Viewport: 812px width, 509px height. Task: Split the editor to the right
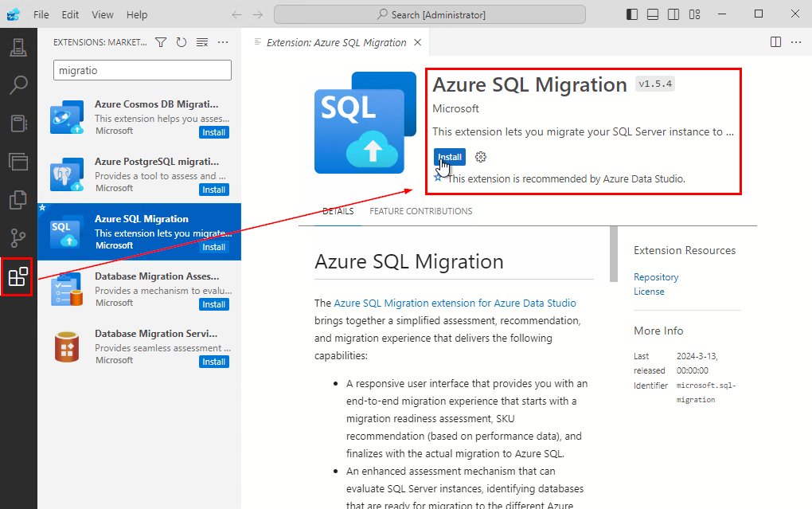click(775, 42)
